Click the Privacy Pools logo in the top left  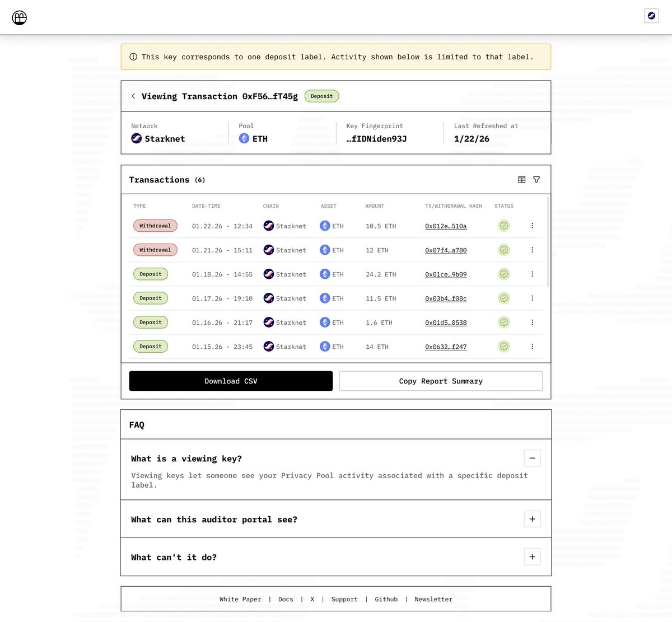(19, 17)
